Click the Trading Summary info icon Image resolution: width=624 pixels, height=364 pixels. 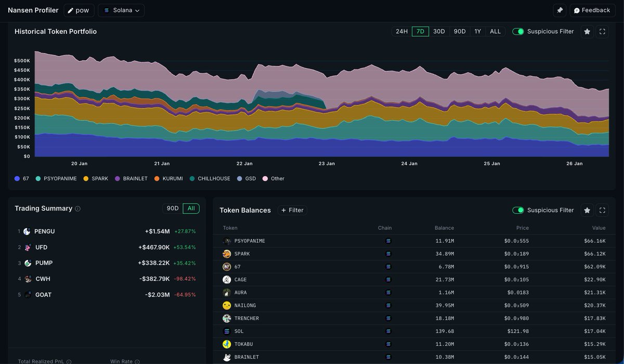(x=78, y=209)
